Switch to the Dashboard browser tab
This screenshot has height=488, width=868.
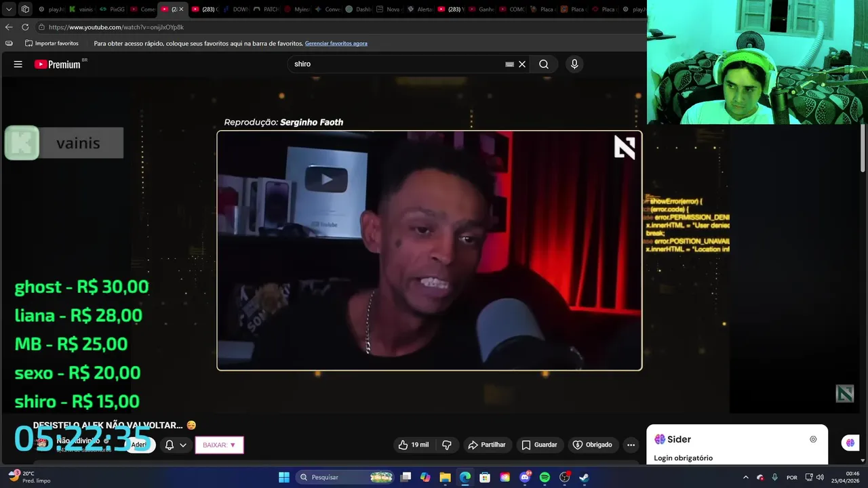(x=358, y=9)
